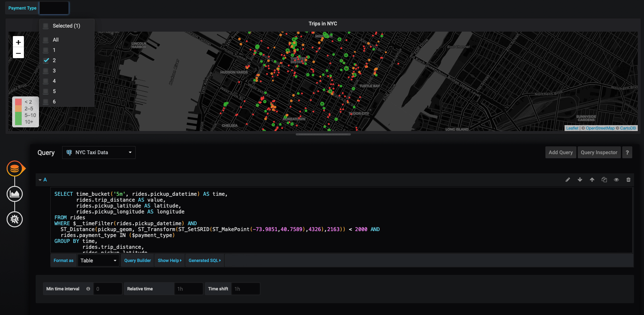Click the Min time interval input field

[108, 289]
